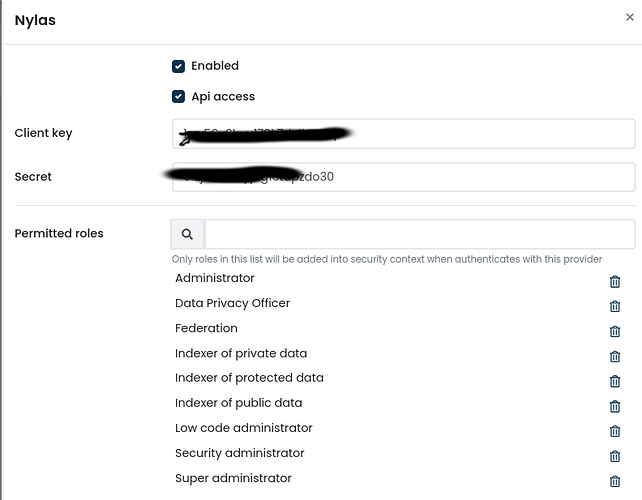Select the Federation role entry
The height and width of the screenshot is (500, 642).
(206, 328)
